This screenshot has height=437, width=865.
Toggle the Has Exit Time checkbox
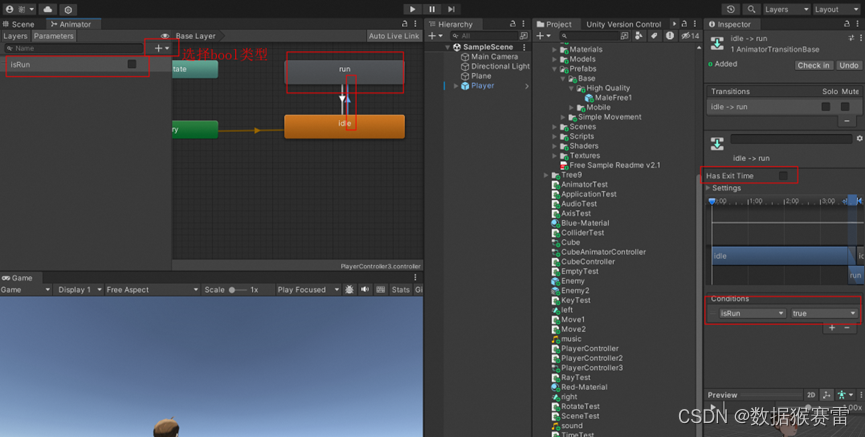coord(783,175)
